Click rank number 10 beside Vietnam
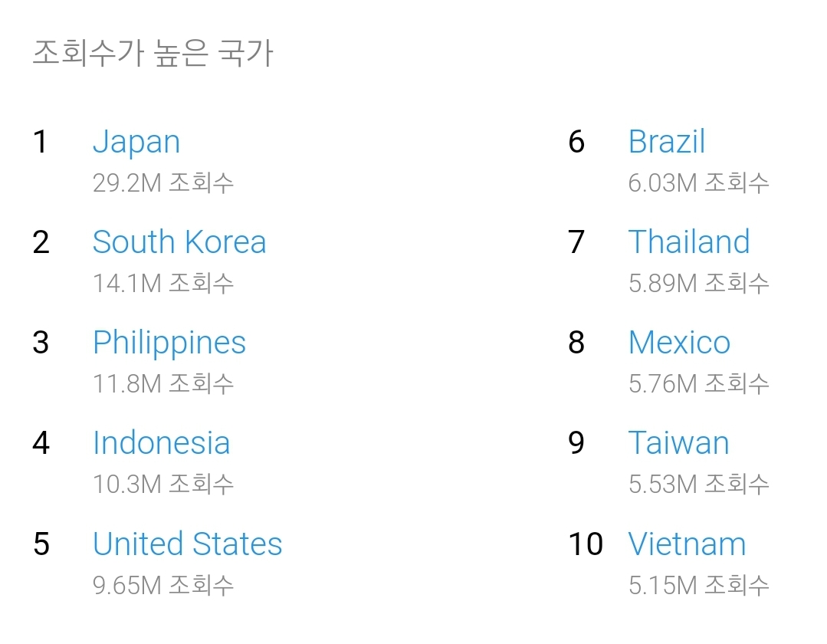Viewport: 827px width, 644px height. [586, 544]
